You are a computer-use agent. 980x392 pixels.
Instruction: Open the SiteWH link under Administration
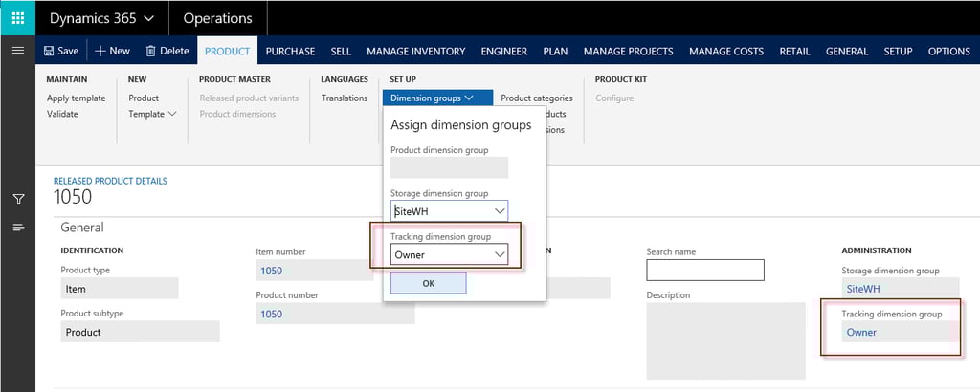pyautogui.click(x=862, y=289)
